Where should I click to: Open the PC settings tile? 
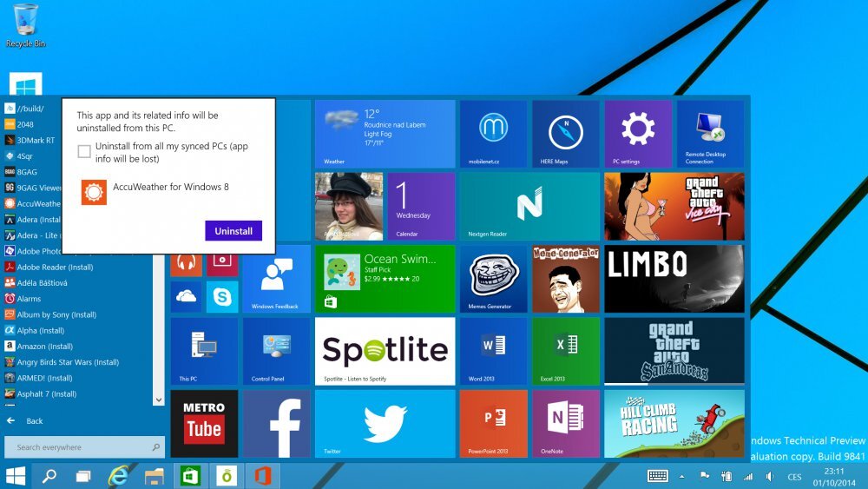[x=638, y=134]
